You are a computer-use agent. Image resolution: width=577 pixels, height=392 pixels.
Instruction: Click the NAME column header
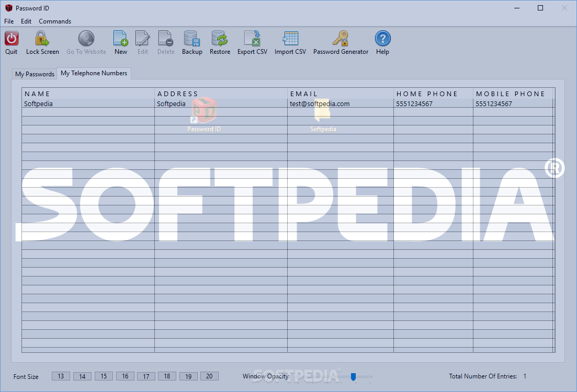[x=88, y=94]
